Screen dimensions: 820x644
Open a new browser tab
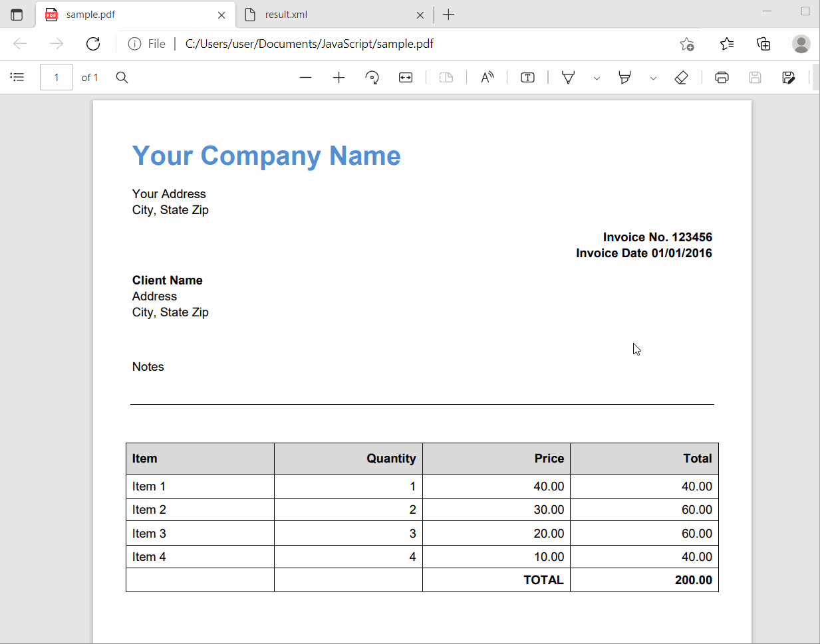[449, 15]
